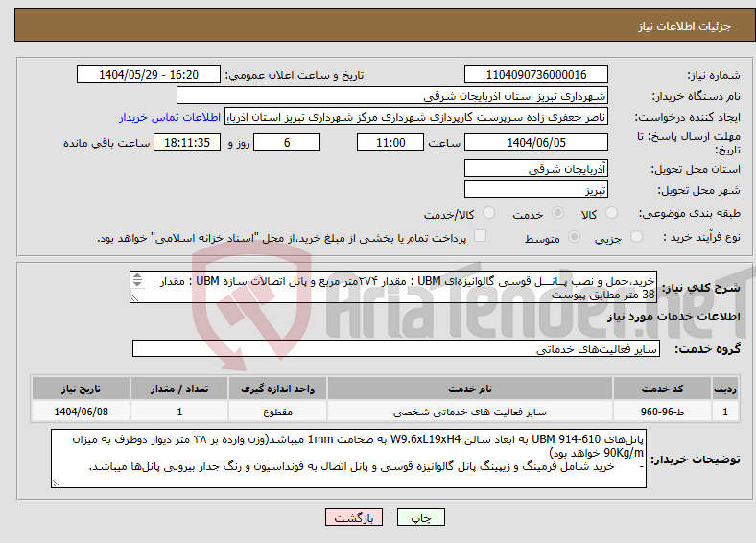The height and width of the screenshot is (543, 756).
Task: Click the شهر محل تحویل label
Action: 699,190
